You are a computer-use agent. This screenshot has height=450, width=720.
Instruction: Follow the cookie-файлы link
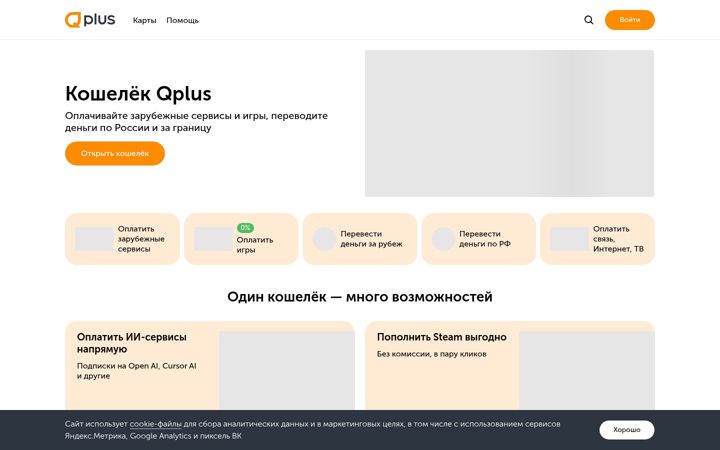[x=156, y=424]
